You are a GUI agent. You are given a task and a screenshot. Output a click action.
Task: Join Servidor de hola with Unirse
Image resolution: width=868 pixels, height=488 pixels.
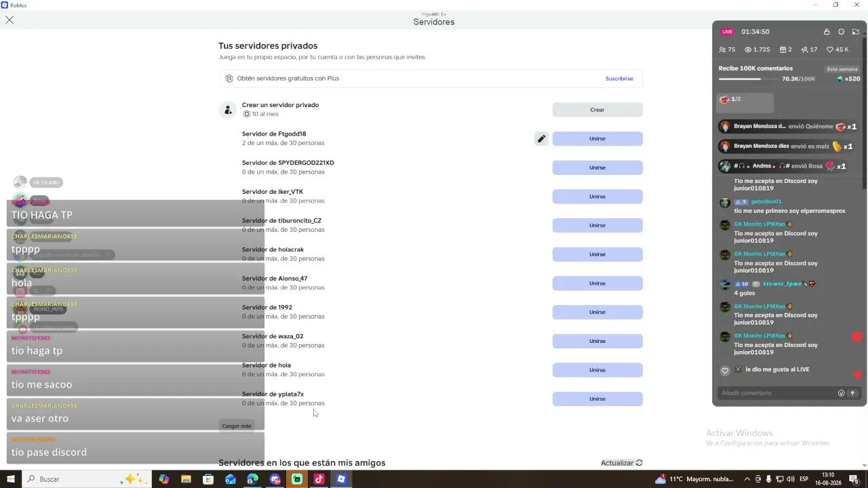coord(597,370)
